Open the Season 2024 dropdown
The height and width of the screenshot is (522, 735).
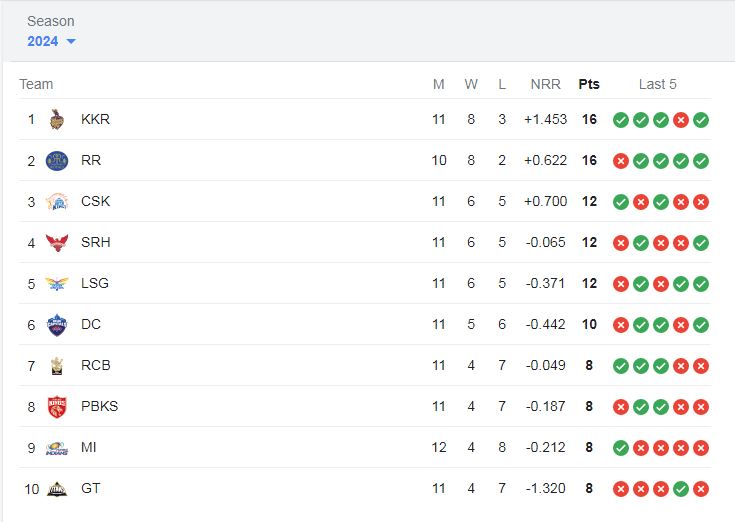coord(51,41)
